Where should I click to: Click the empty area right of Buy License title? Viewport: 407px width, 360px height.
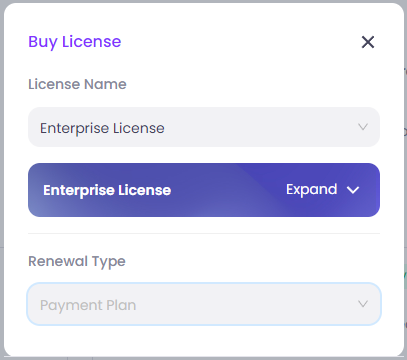tap(240, 42)
